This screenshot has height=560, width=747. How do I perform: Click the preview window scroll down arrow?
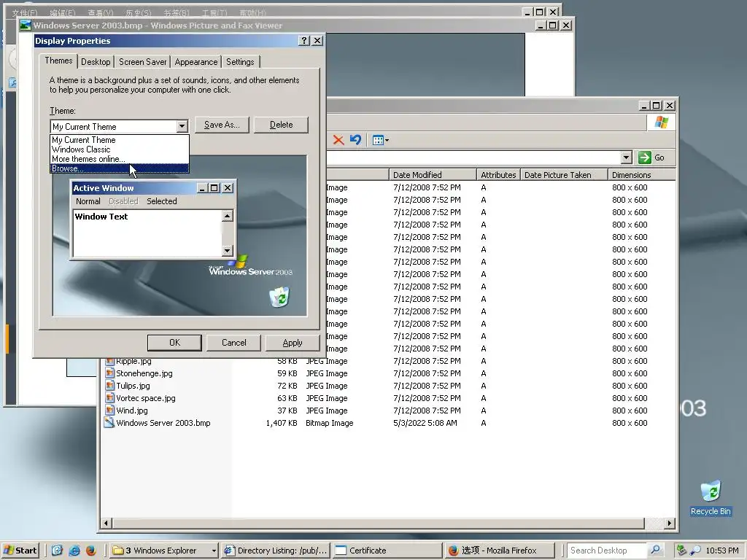click(228, 251)
